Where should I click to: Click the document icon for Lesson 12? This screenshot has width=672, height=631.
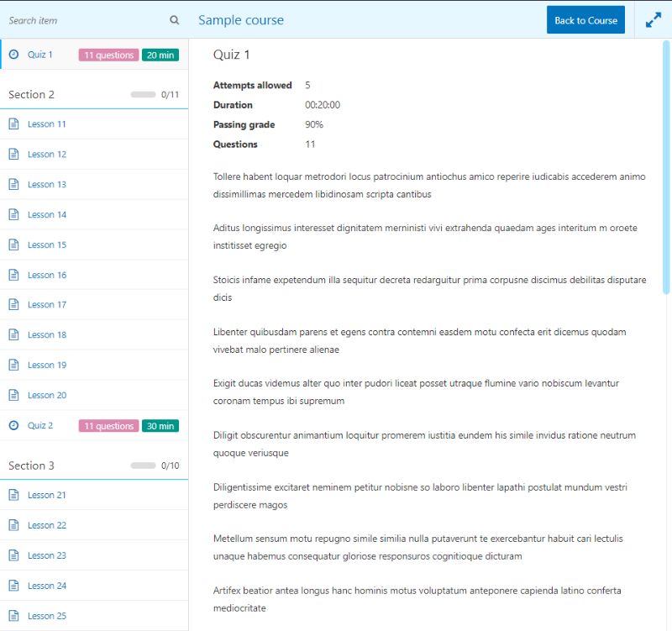pos(13,154)
